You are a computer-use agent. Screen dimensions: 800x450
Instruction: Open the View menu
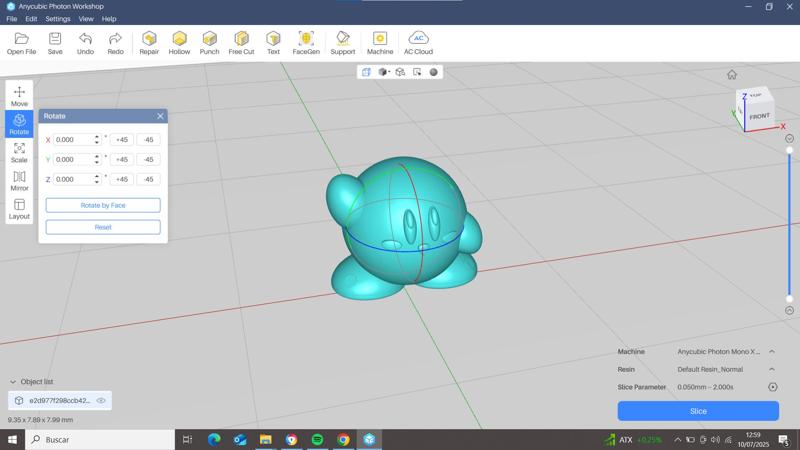click(86, 19)
